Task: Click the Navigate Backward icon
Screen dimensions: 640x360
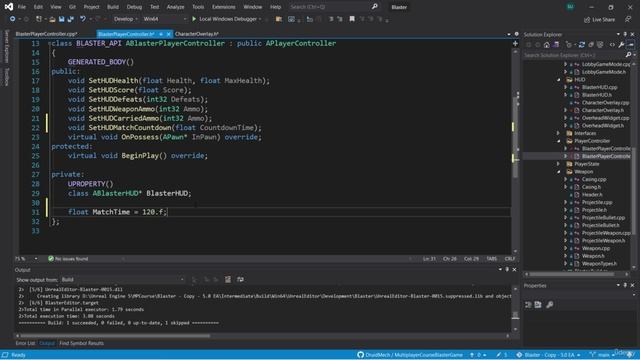Action: (x=12, y=19)
